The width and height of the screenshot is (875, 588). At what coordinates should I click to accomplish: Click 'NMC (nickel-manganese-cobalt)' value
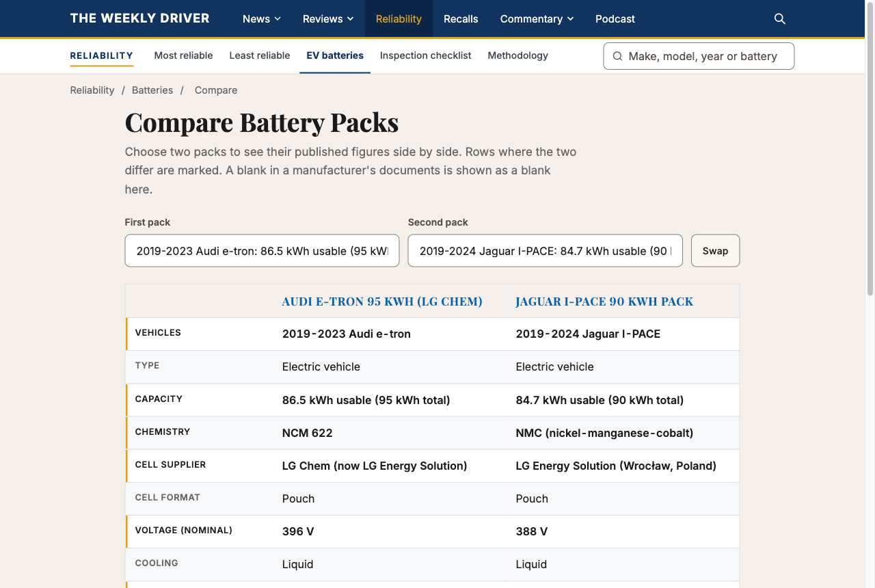point(604,433)
